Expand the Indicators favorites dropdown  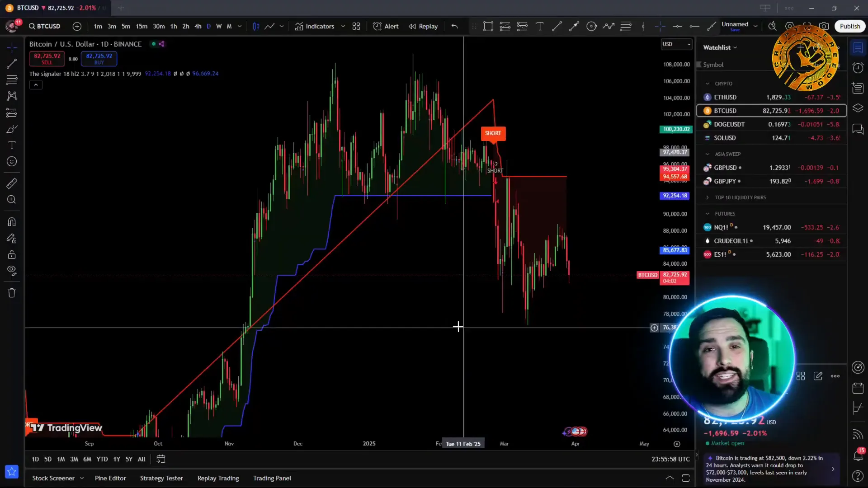tap(343, 26)
